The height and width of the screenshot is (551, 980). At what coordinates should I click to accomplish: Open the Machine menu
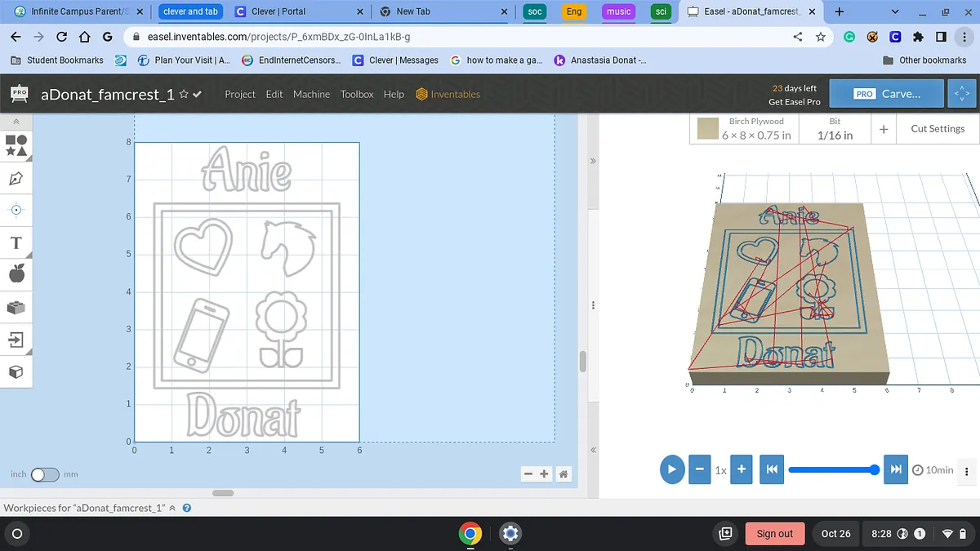pyautogui.click(x=311, y=94)
